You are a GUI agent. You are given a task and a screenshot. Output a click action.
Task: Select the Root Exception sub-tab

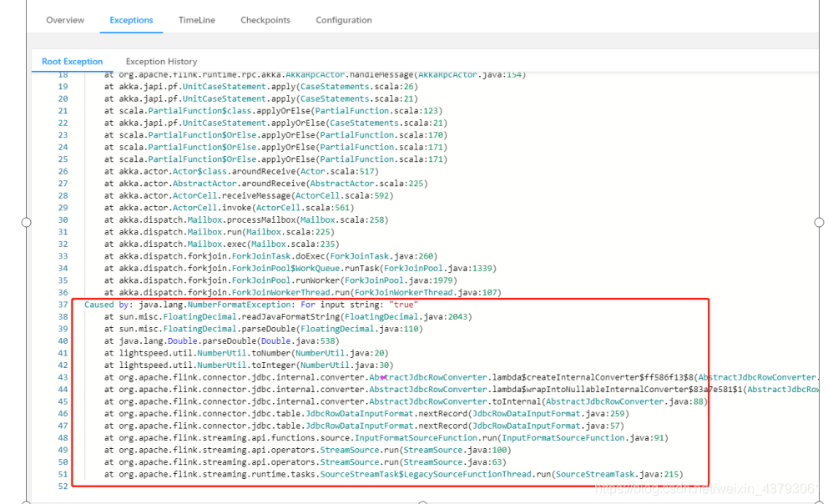tap(73, 61)
